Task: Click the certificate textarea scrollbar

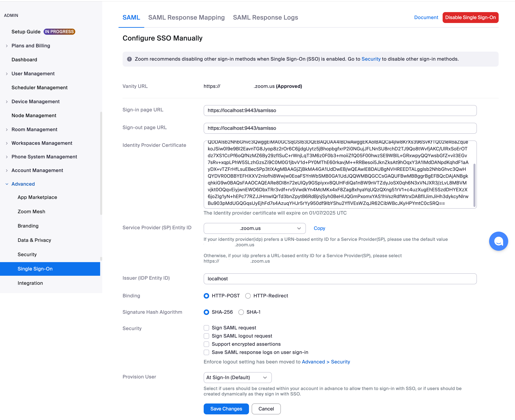Action: [x=474, y=185]
